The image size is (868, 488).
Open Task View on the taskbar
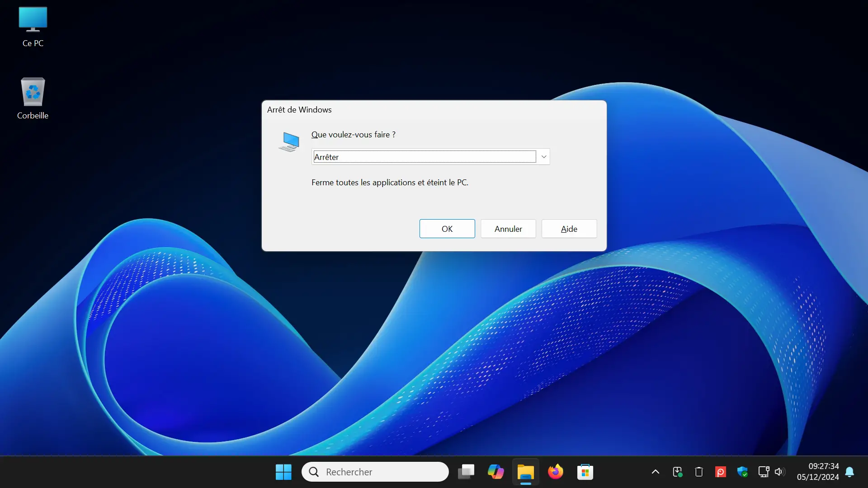point(466,472)
